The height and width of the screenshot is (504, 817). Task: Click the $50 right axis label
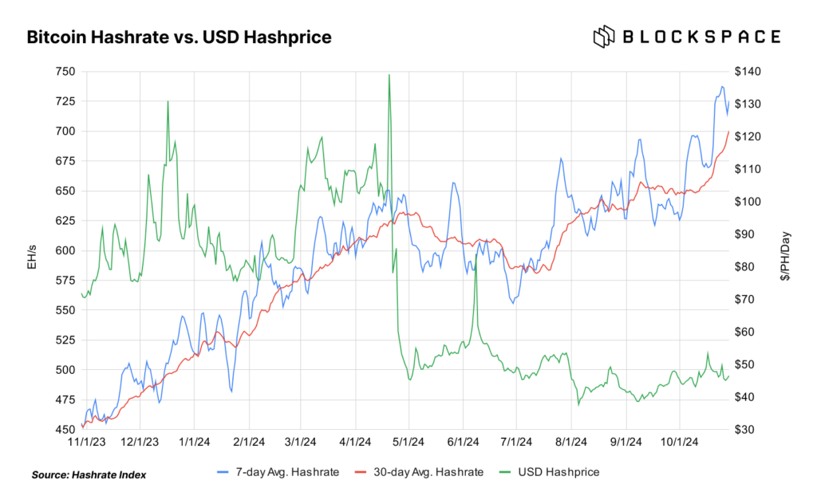[x=745, y=364]
